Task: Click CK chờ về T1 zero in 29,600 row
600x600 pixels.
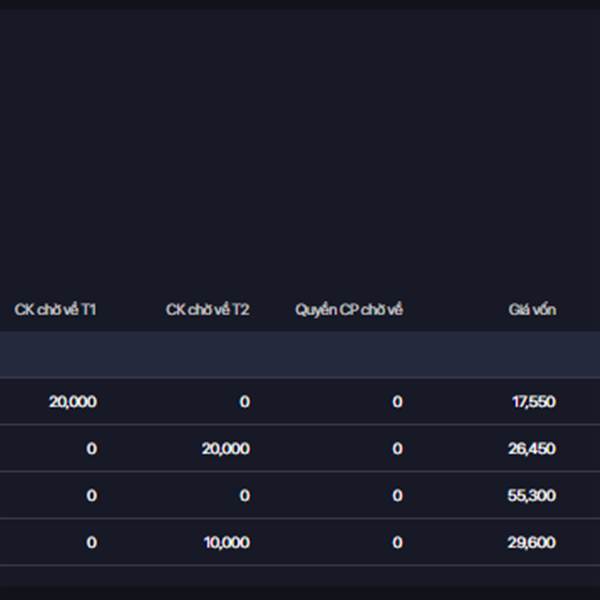Action: coord(91,543)
